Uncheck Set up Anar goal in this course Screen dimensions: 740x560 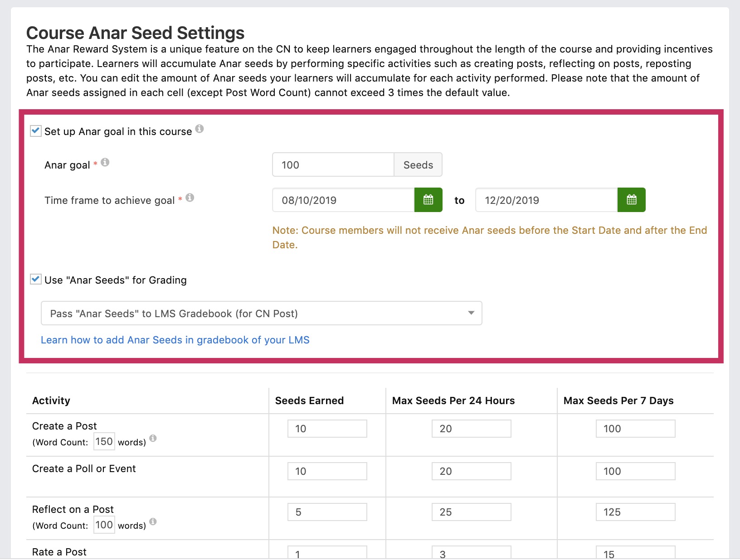click(36, 131)
